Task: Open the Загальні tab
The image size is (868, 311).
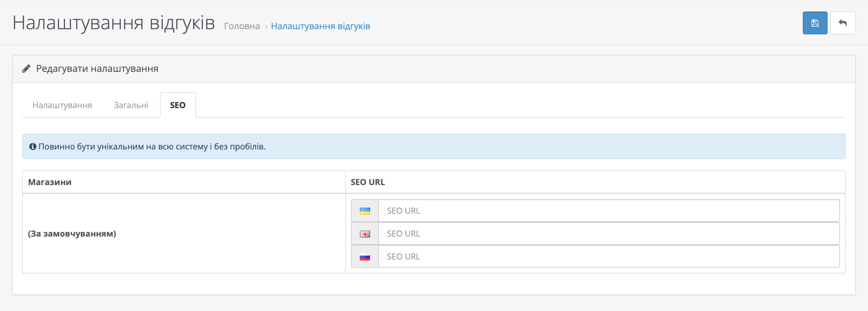Action: pos(131,105)
